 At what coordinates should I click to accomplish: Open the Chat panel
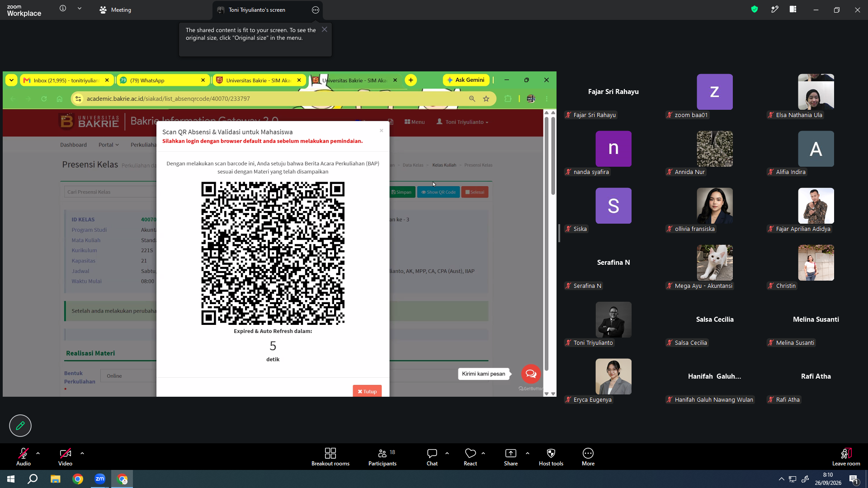(432, 457)
